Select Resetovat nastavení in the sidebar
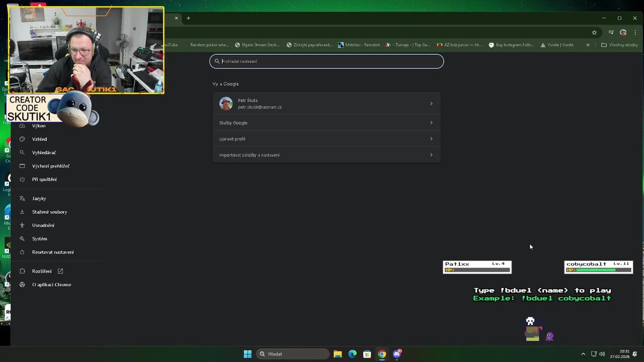This screenshot has width=644, height=362. [53, 252]
